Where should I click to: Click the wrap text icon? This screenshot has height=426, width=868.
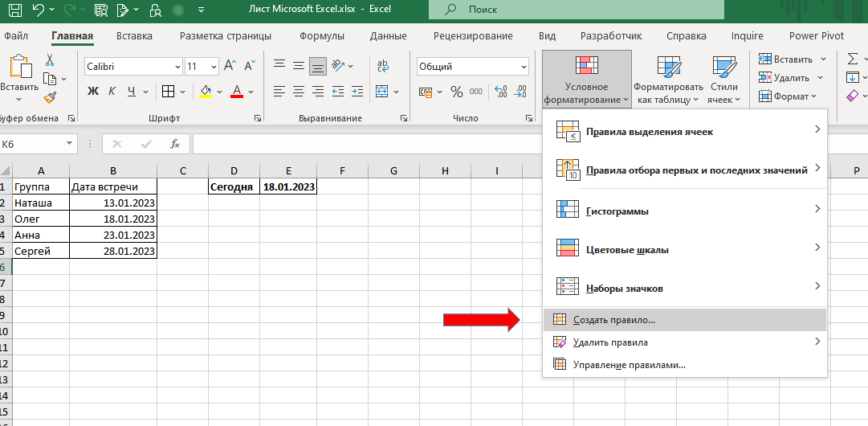[x=383, y=67]
